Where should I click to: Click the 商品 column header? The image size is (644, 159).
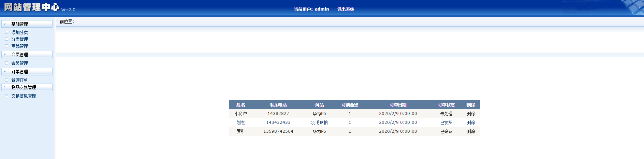[319, 105]
